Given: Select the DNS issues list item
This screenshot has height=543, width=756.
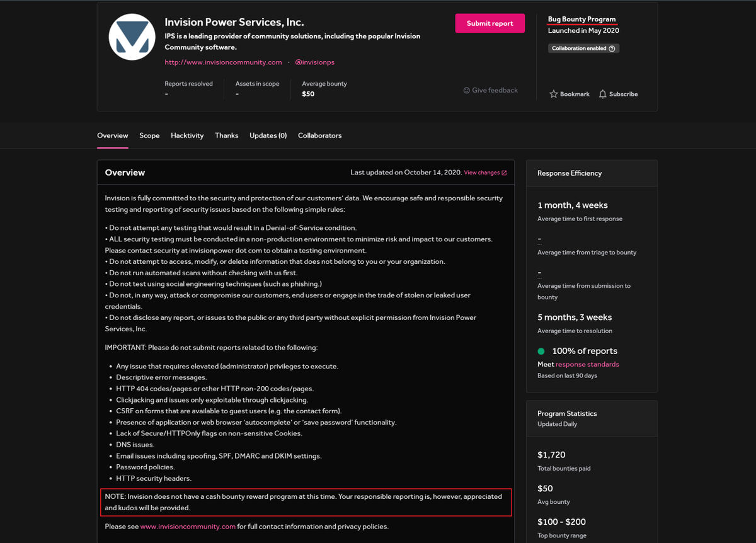Looking at the screenshot, I should [135, 445].
